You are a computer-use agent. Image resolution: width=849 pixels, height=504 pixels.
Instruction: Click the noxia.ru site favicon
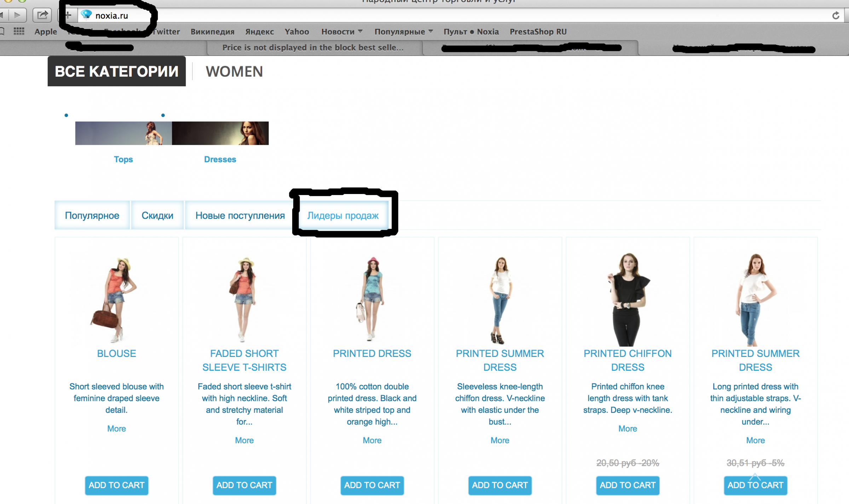pos(86,15)
